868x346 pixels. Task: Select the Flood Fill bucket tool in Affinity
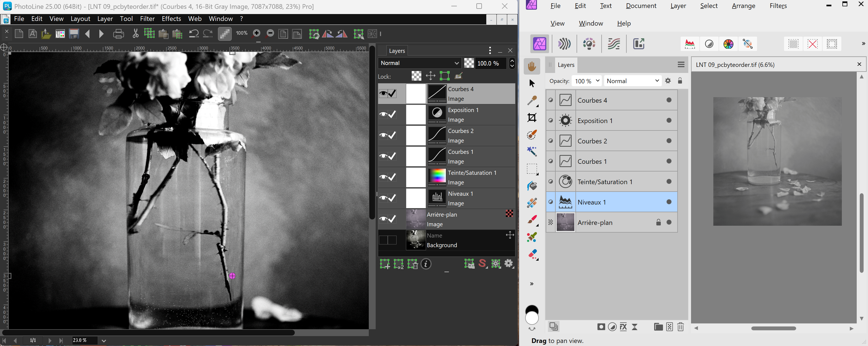[532, 186]
